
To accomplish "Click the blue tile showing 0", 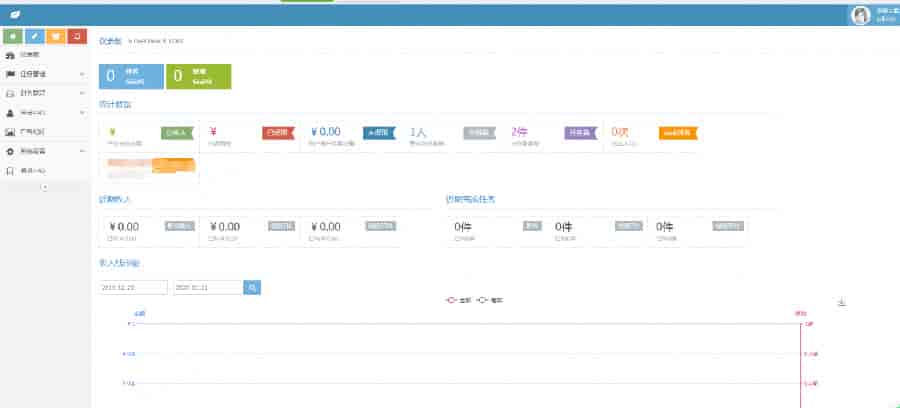I will (x=130, y=75).
